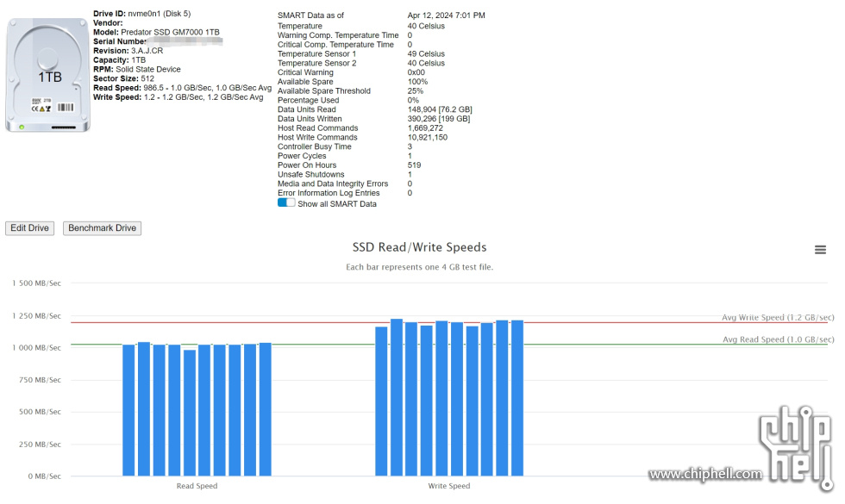
Task: Click the Avg Read Speed (1.0 GB/sec) line label
Action: (778, 339)
